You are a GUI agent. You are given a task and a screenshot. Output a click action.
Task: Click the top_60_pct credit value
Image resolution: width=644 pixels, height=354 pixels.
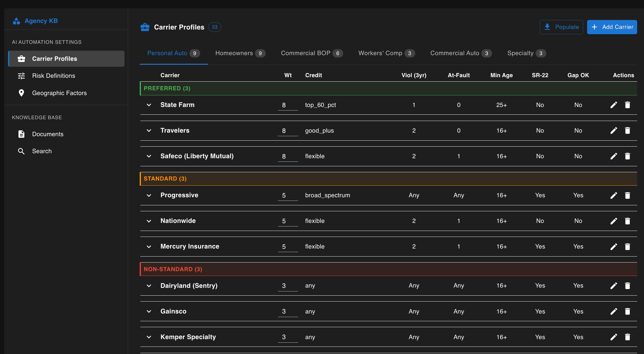[x=321, y=105]
